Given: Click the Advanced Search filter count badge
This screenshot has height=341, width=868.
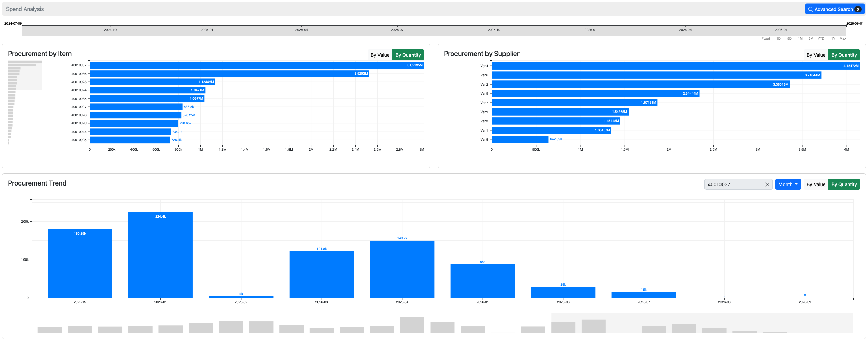Looking at the screenshot, I should coord(858,9).
